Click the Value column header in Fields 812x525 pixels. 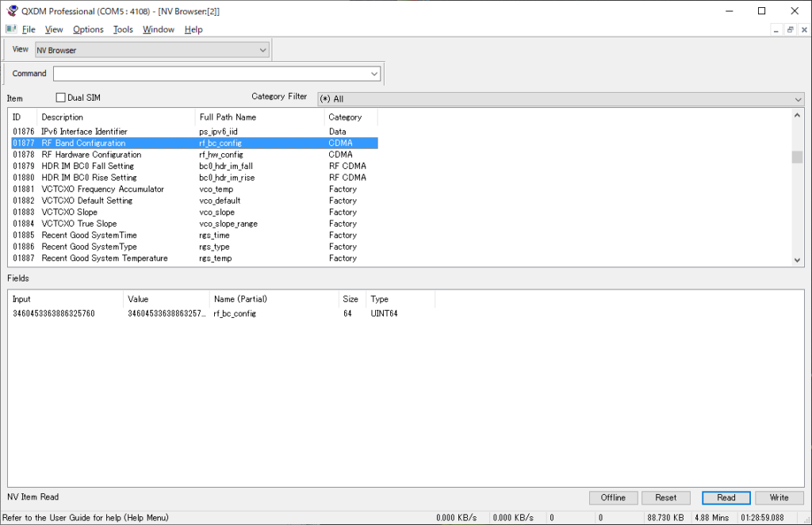click(167, 299)
